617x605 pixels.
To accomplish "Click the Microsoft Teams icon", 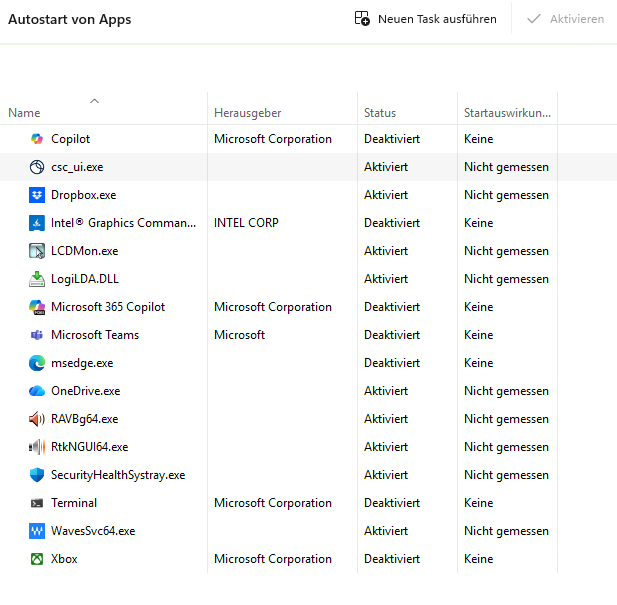I will point(37,335).
